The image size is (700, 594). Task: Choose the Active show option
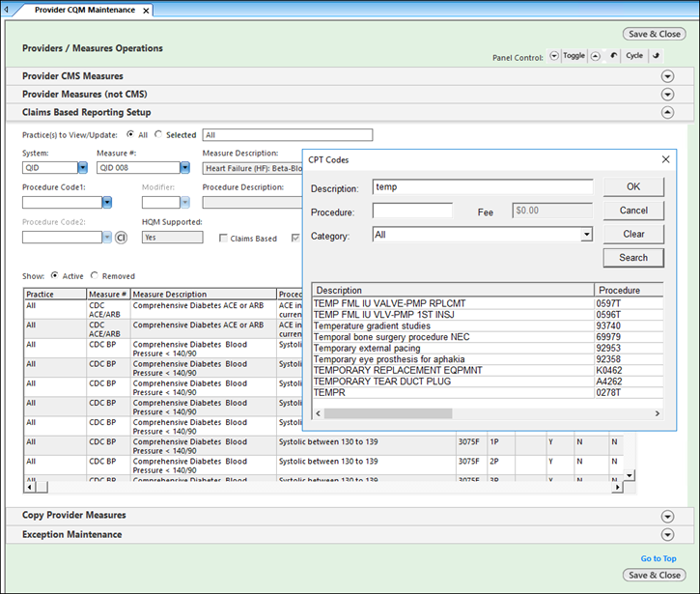point(54,275)
